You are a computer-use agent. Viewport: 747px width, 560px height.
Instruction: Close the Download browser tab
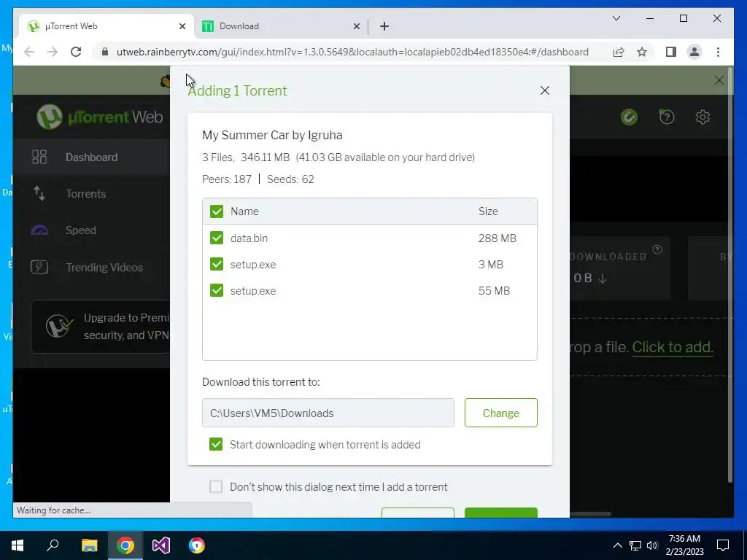pyautogui.click(x=356, y=27)
